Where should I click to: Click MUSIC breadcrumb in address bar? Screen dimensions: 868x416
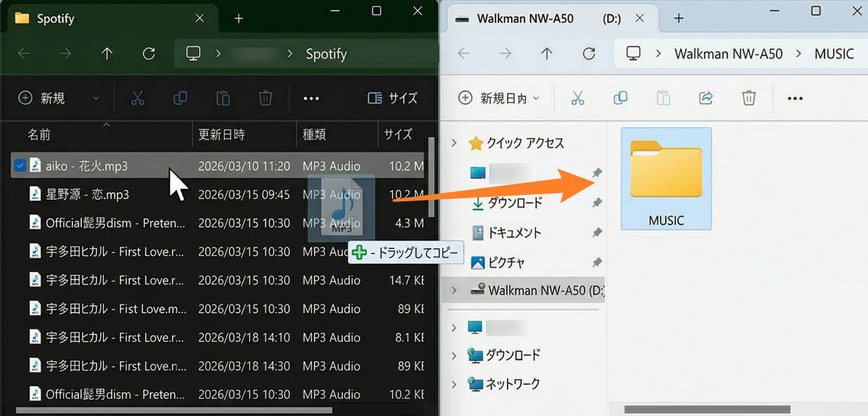(x=834, y=54)
